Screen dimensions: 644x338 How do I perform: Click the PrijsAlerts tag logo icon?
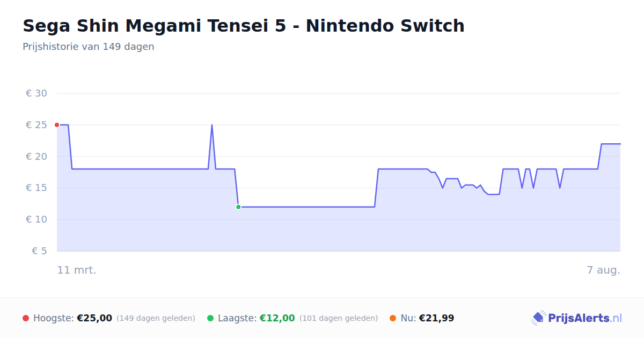tap(539, 318)
